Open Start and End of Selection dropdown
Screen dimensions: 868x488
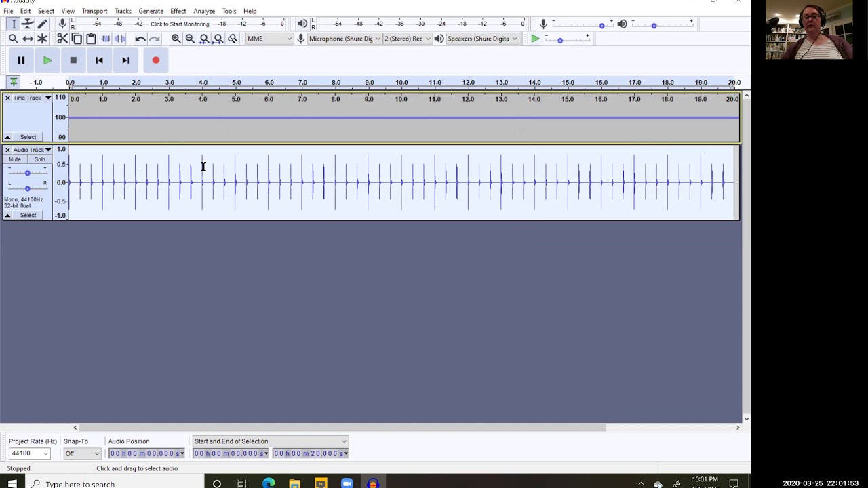(x=271, y=441)
